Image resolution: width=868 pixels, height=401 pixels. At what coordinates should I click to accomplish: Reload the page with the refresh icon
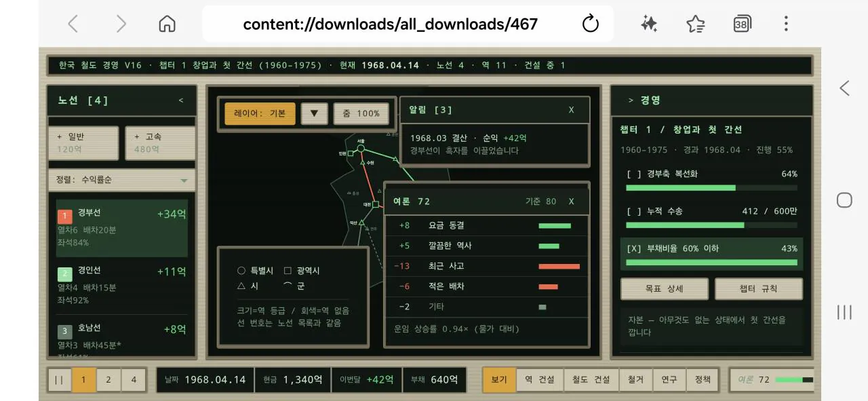coord(591,24)
